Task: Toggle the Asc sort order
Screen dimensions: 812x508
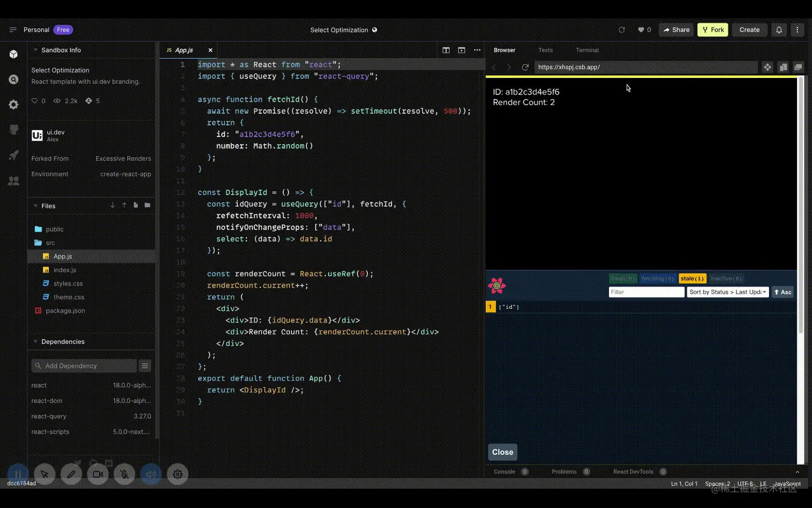Action: [x=783, y=292]
